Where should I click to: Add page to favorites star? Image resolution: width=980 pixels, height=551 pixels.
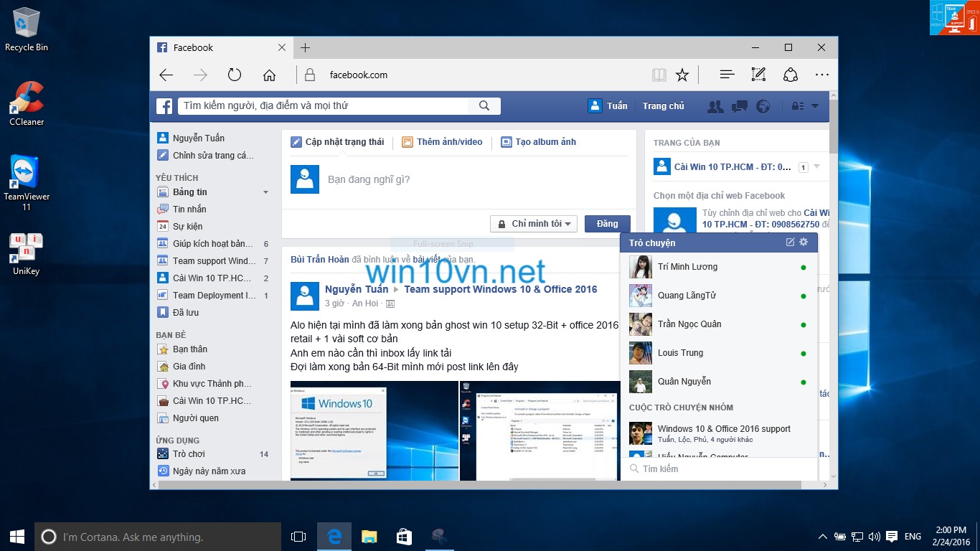[x=682, y=75]
